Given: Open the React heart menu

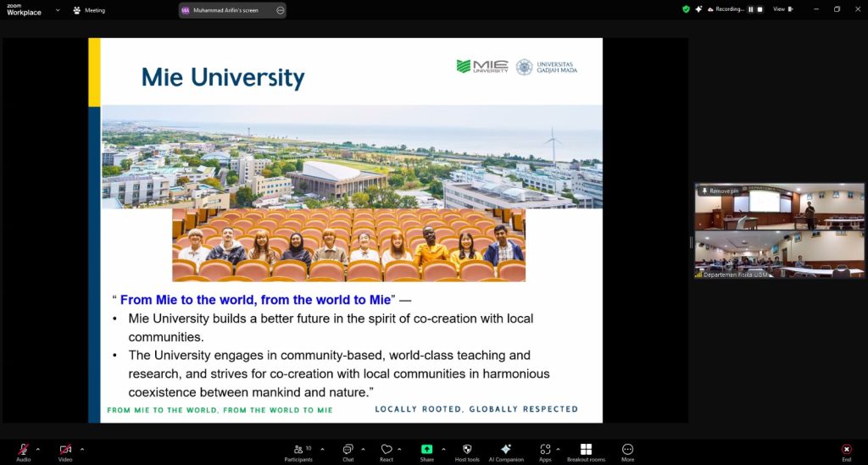Looking at the screenshot, I should click(387, 451).
